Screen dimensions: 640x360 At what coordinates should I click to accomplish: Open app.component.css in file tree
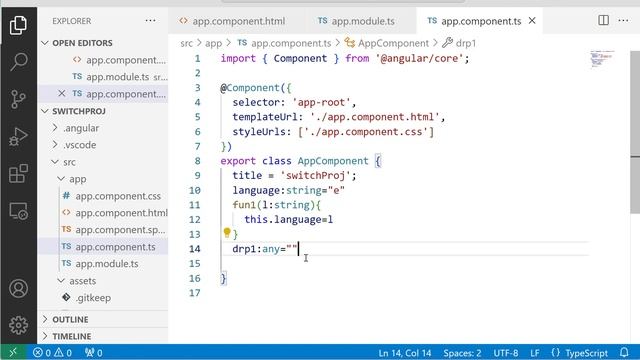118,196
